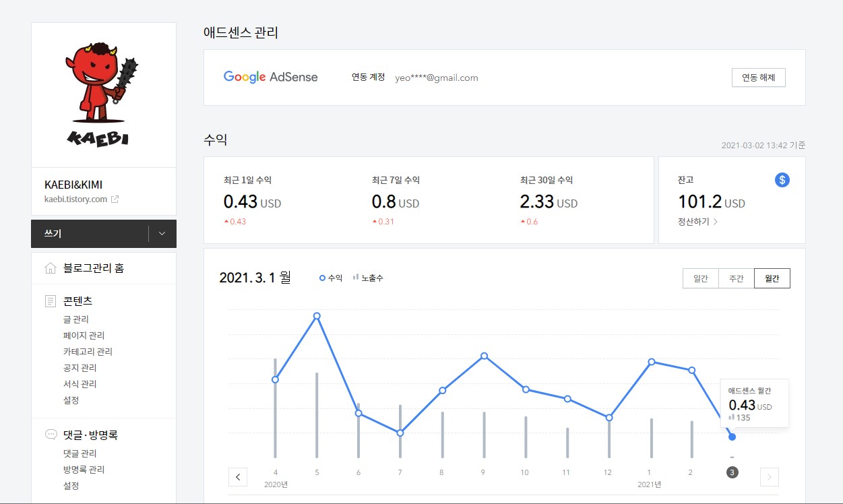Switch chart to 주간 view
Image resolution: width=843 pixels, height=504 pixels.
pos(737,278)
